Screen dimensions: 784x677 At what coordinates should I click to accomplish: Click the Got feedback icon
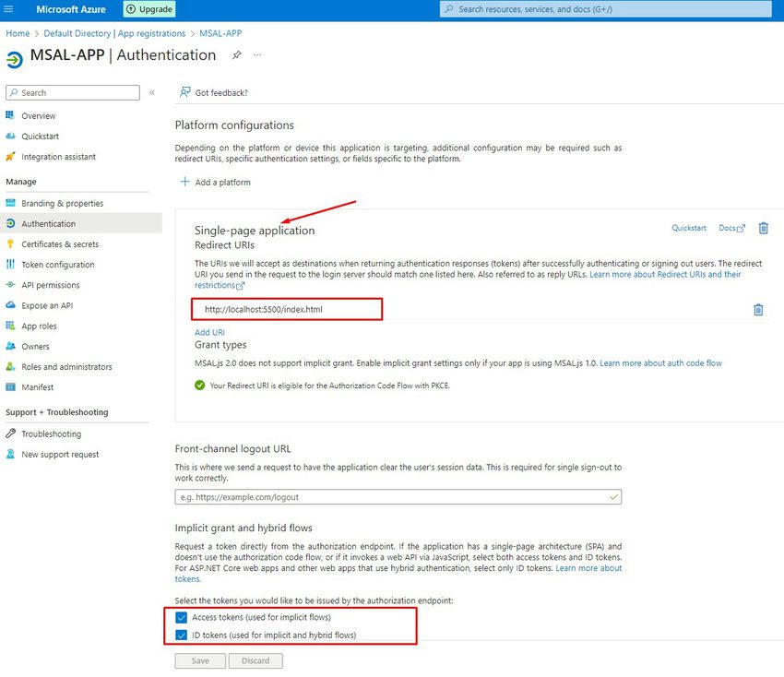coord(185,92)
